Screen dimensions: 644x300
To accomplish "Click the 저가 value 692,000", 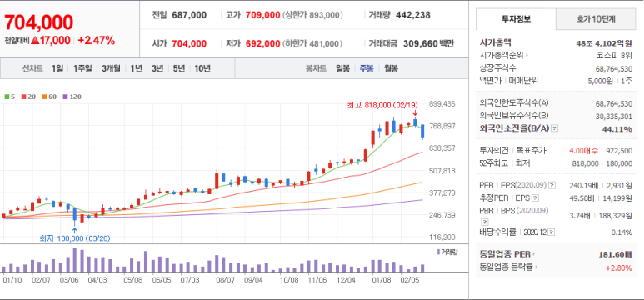I will (263, 43).
